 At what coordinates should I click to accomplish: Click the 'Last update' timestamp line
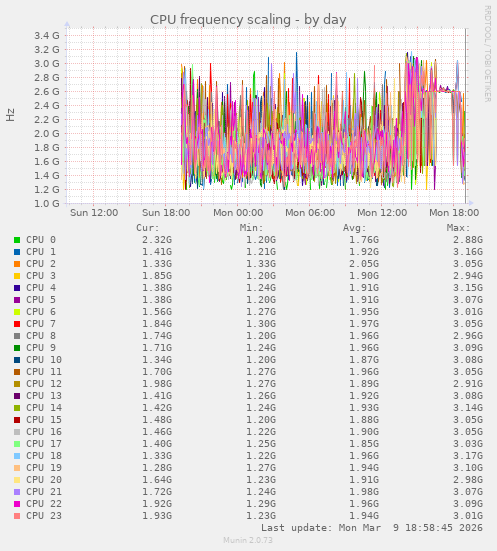pyautogui.click(x=372, y=528)
